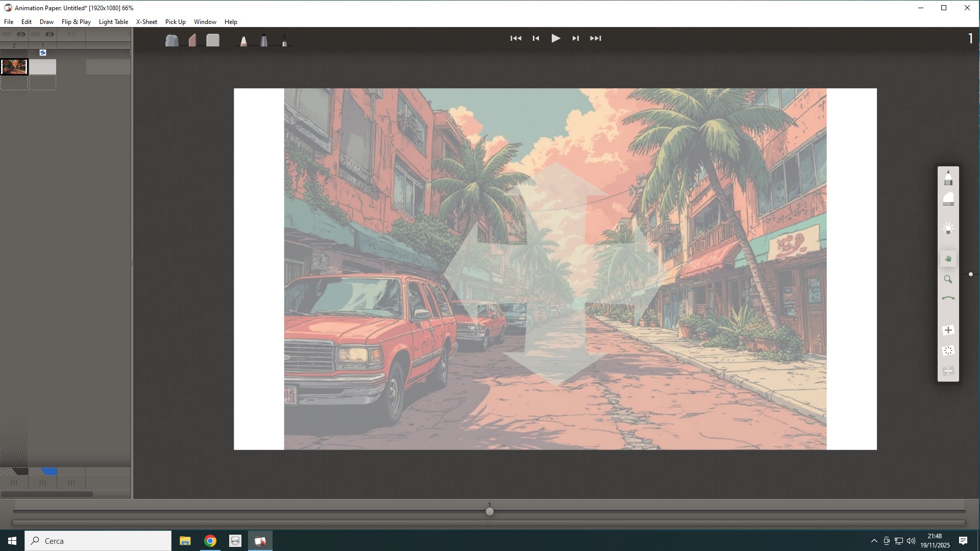The width and height of the screenshot is (980, 551).
Task: Toggle visibility eye of layer 2
Action: tap(21, 34)
